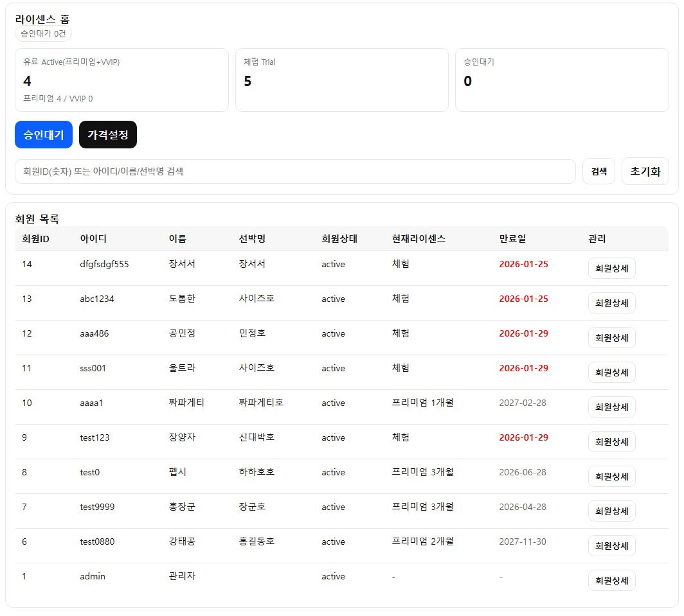Click the 회원상태 column header

tap(339, 238)
